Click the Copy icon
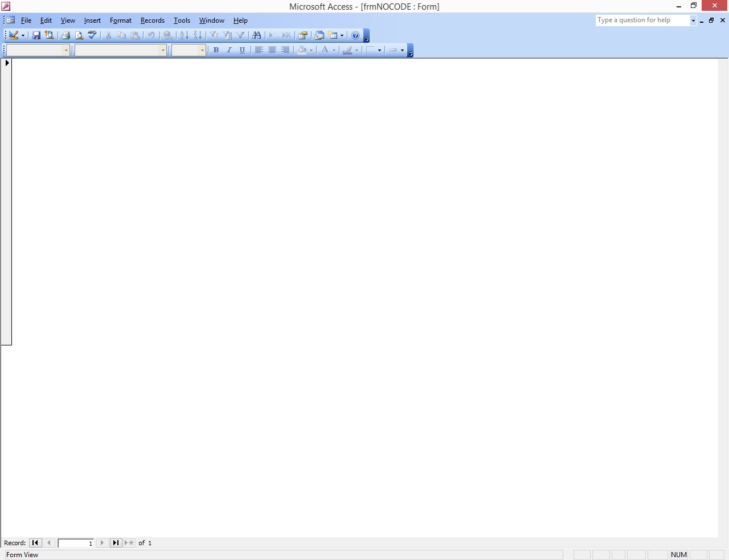The image size is (729, 560). tap(121, 35)
